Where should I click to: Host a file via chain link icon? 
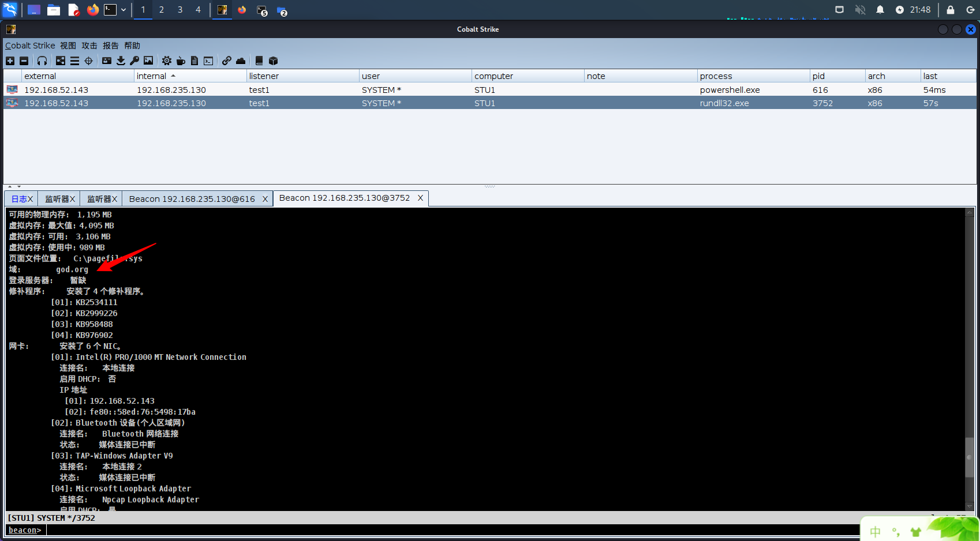tap(227, 61)
